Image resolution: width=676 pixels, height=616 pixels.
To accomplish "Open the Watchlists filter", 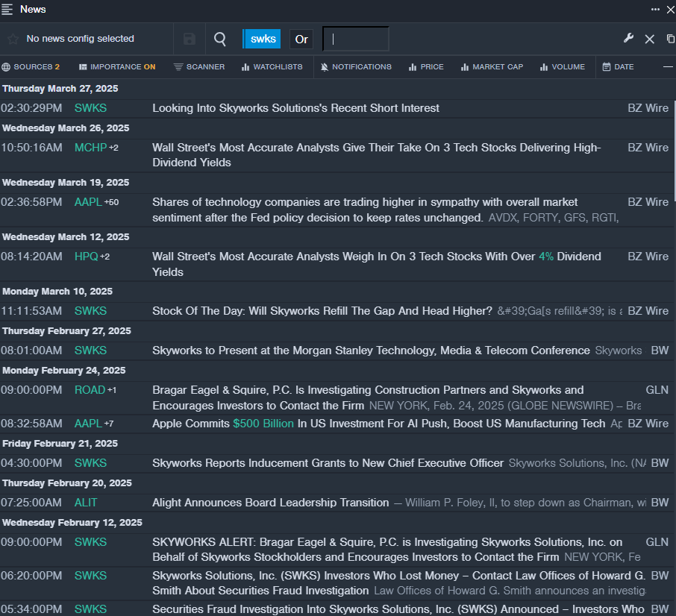I will tap(272, 67).
